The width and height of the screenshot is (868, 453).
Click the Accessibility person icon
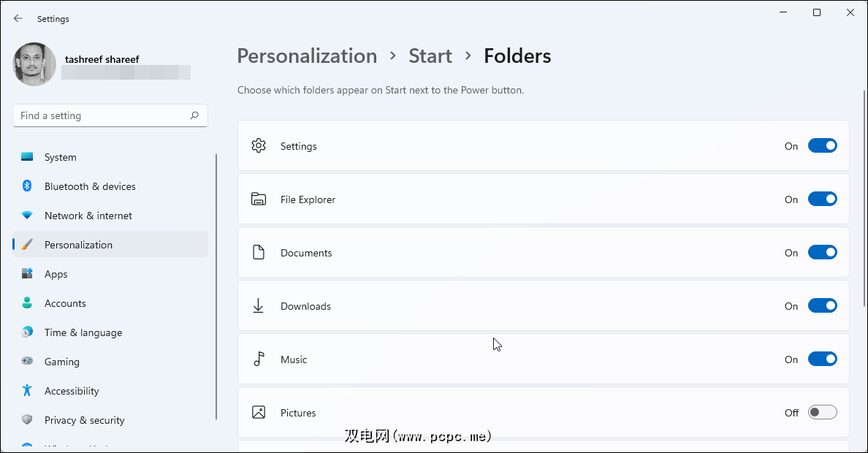tap(27, 391)
